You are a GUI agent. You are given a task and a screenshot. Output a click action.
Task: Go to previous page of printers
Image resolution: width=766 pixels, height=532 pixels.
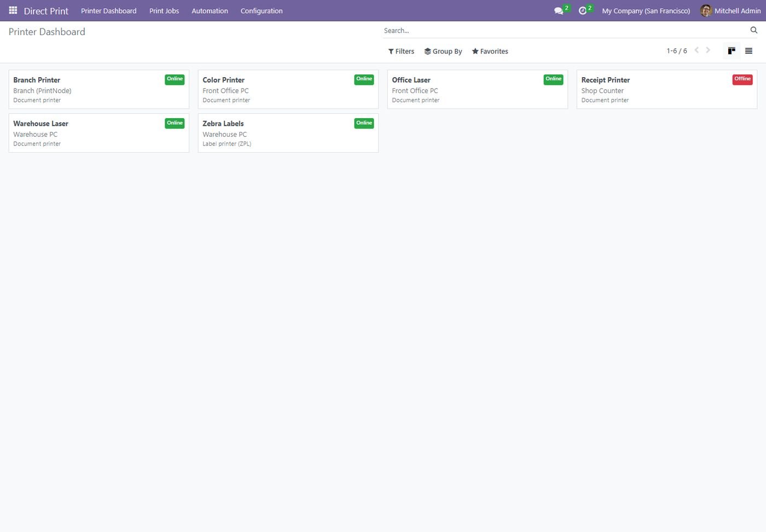pos(697,50)
